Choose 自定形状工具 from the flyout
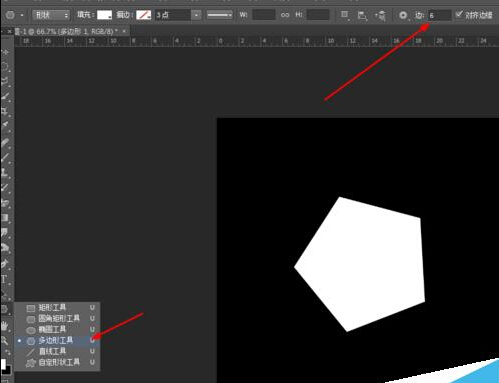 click(x=57, y=362)
